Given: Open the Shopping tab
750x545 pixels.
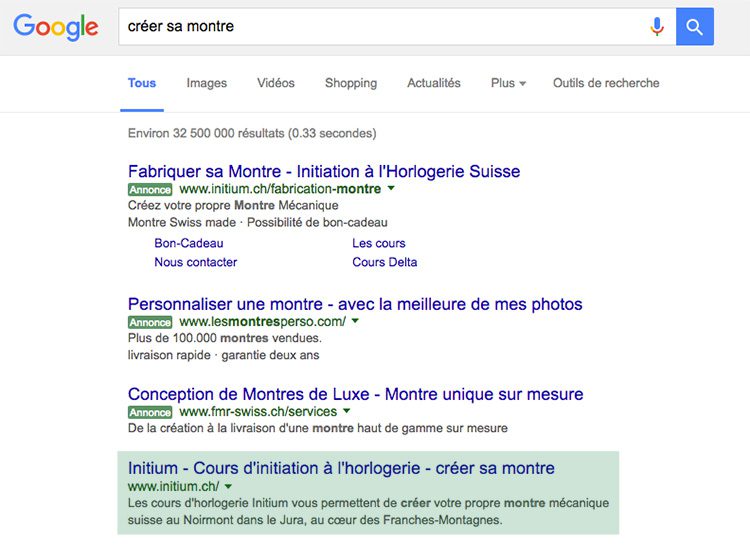Looking at the screenshot, I should [351, 83].
